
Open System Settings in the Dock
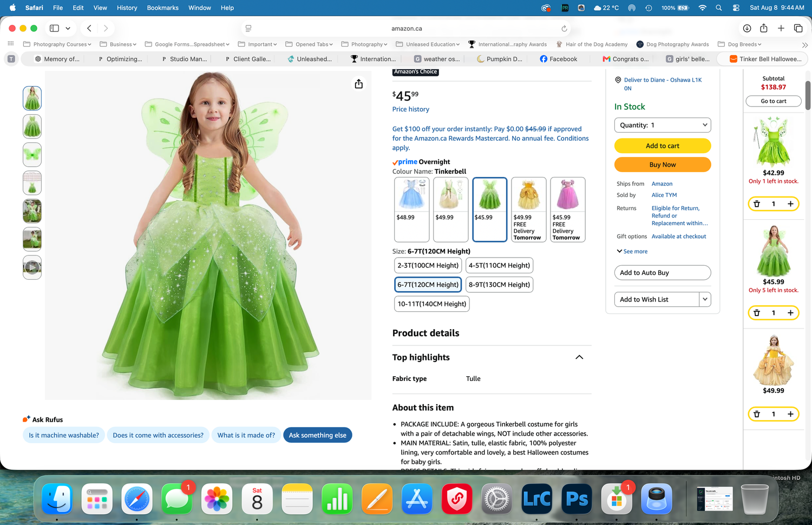(496, 498)
